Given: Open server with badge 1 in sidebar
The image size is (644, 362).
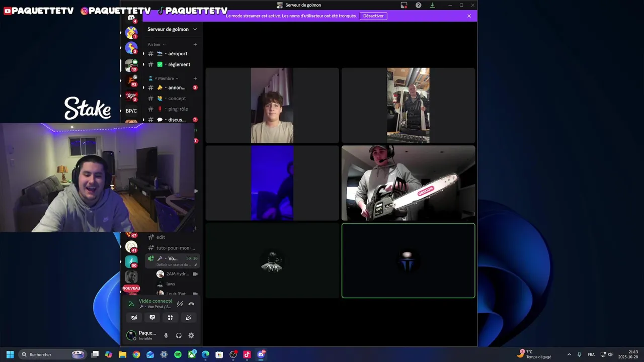Looking at the screenshot, I should point(131,33).
